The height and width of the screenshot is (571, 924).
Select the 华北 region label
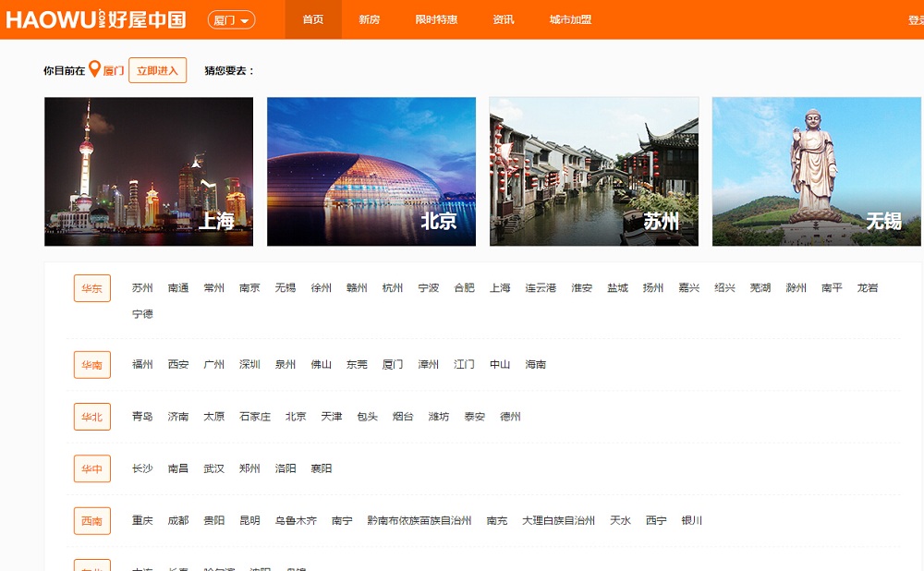coord(91,417)
